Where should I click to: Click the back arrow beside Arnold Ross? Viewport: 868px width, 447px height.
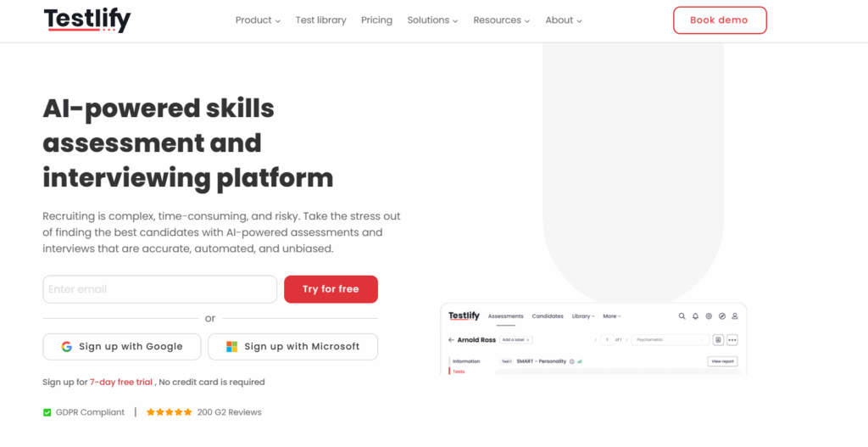451,339
